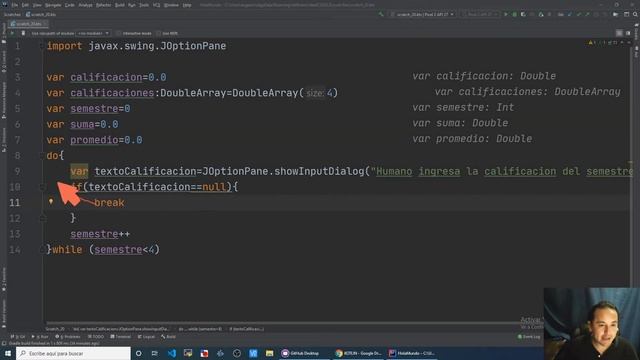Open Cortana circle icon in taskbar
Screen dimensions: 640x360
click(x=139, y=353)
